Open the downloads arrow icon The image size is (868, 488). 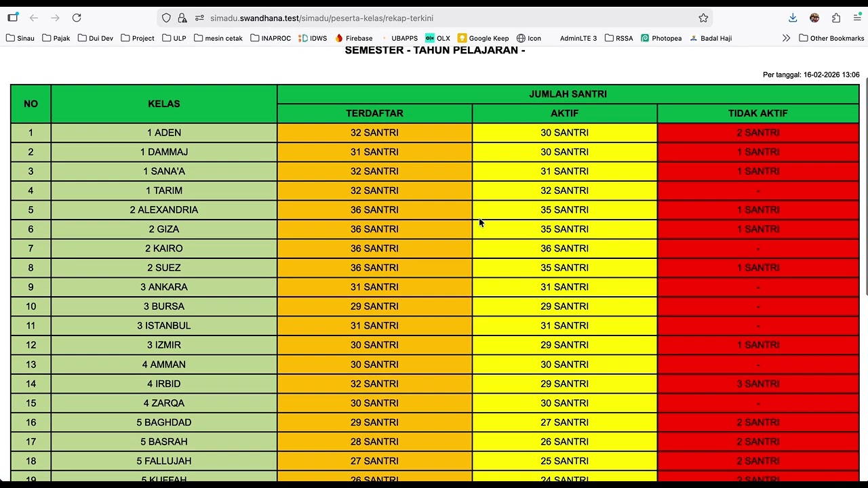pos(793,18)
